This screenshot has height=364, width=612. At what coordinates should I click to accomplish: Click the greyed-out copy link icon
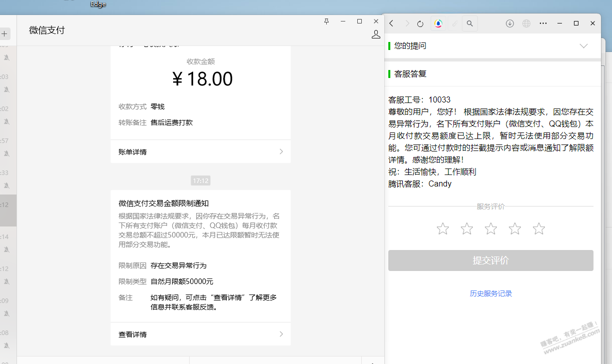click(x=454, y=23)
